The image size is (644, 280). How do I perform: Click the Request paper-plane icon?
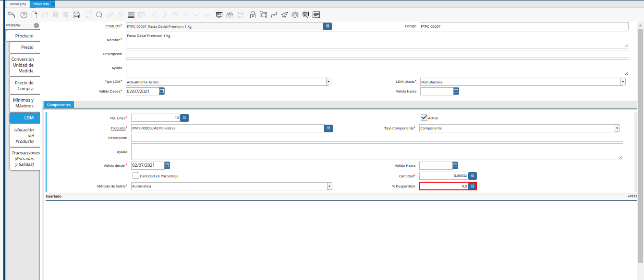[285, 15]
